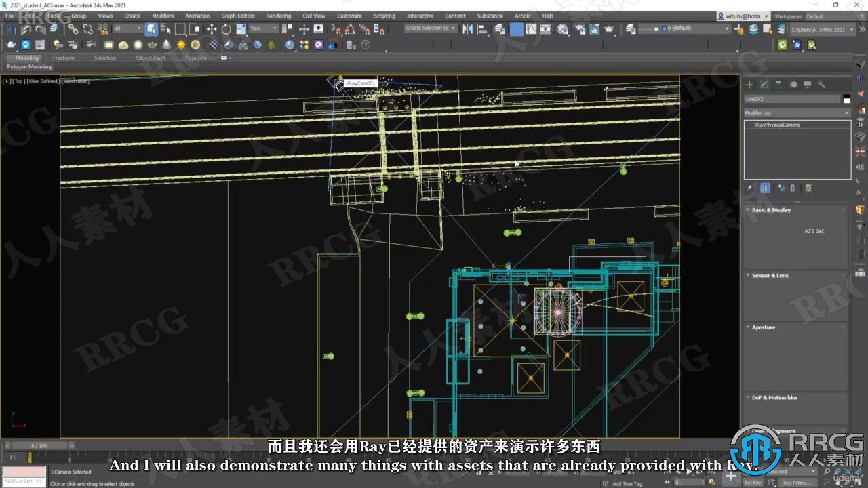Screen dimensions: 868x488
Task: Toggle Angle Snap button
Action: click(350, 29)
